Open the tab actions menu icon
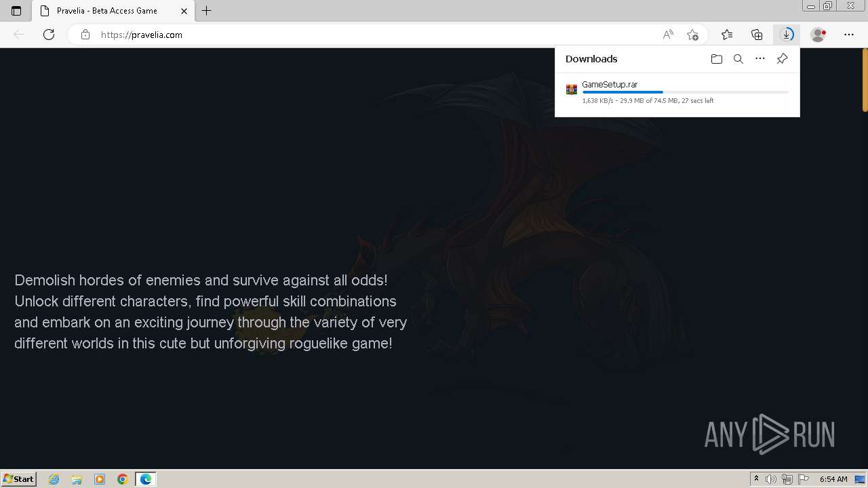 16,11
